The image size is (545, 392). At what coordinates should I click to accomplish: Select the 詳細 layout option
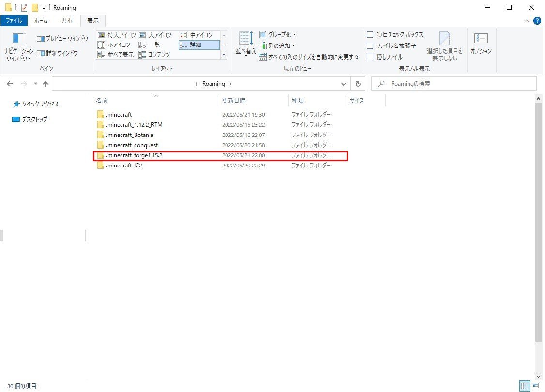point(199,45)
